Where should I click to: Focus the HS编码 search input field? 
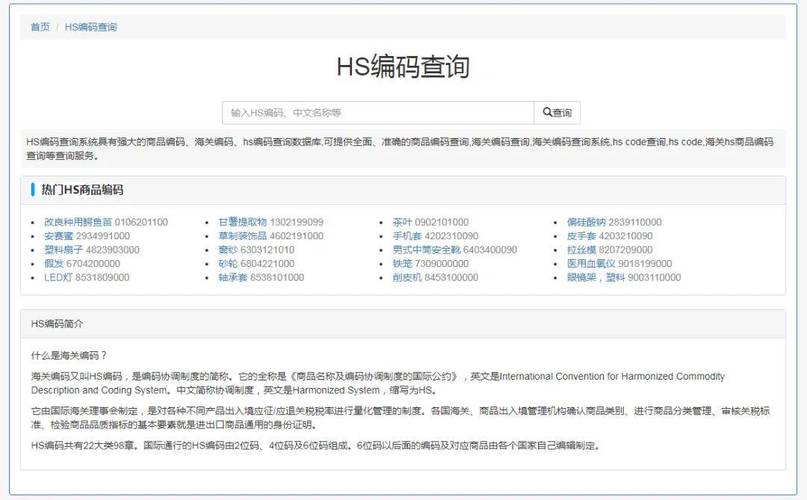click(x=378, y=113)
